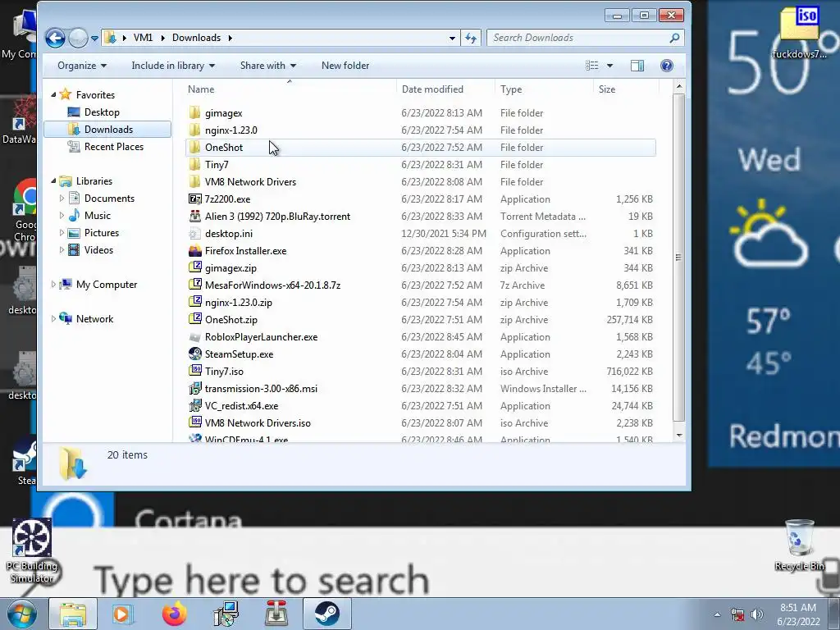Open Windows Explorer from taskbar
840x630 pixels.
(x=73, y=614)
